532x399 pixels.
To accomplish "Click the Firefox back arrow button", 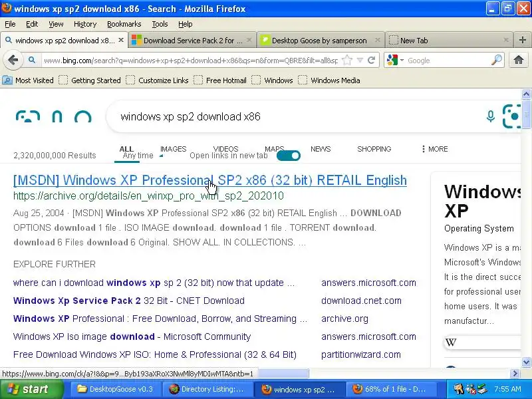I will pos(13,61).
